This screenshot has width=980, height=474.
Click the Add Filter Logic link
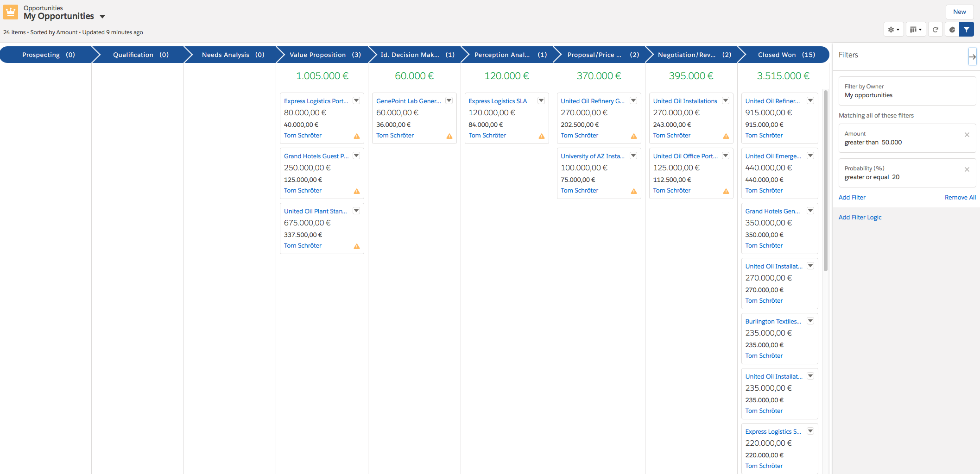(860, 218)
